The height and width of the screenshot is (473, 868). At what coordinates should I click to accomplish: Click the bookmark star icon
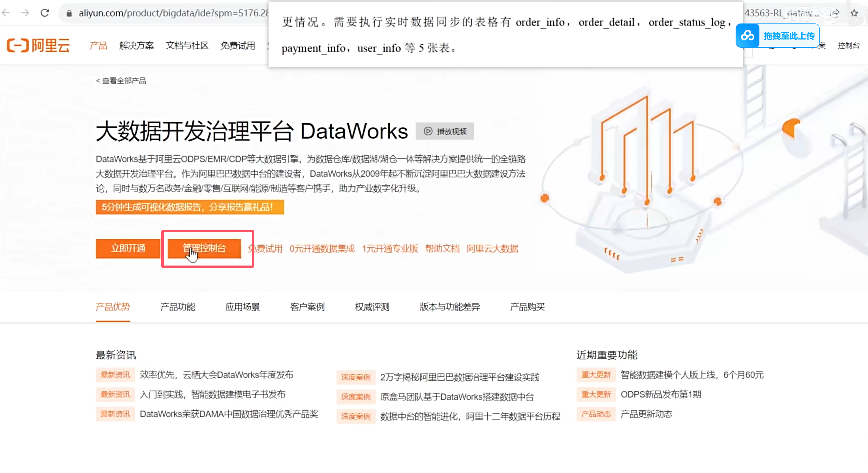coord(854,13)
